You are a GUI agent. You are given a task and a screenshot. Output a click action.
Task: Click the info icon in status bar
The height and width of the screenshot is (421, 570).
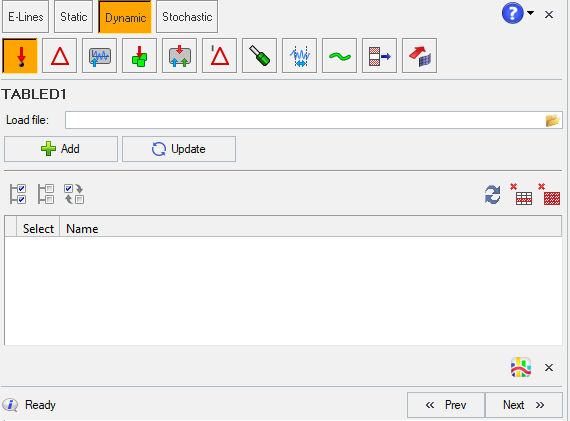[10, 405]
